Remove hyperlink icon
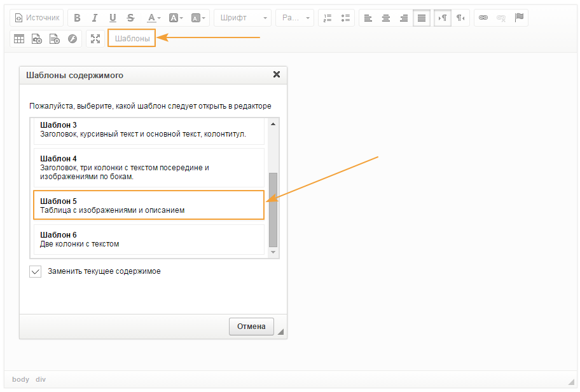Image resolution: width=580 pixels, height=392 pixels. 501,18
